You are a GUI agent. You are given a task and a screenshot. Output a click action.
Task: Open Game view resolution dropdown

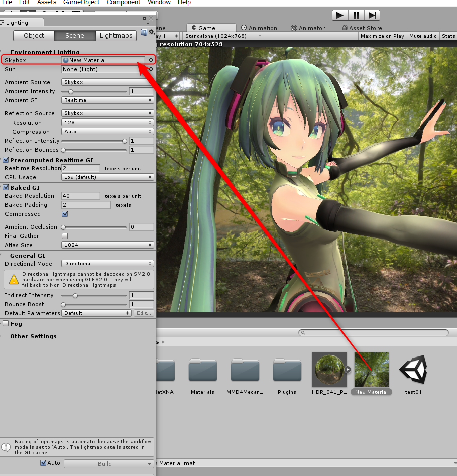pos(222,36)
